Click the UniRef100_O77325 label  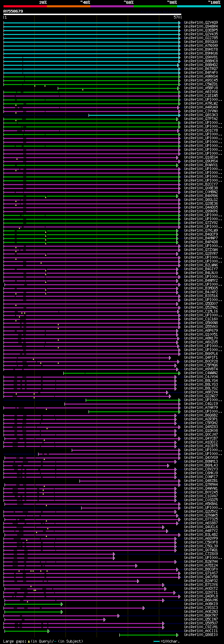(201, 519)
